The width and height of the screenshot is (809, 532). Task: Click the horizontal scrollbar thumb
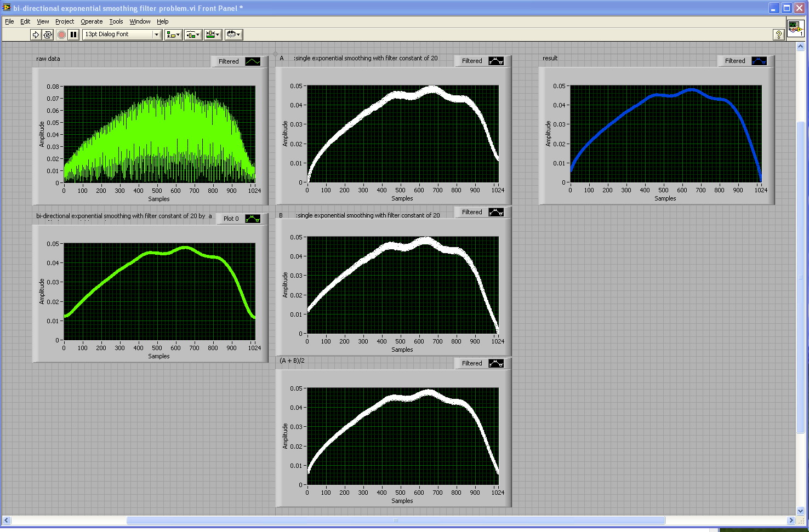point(396,520)
